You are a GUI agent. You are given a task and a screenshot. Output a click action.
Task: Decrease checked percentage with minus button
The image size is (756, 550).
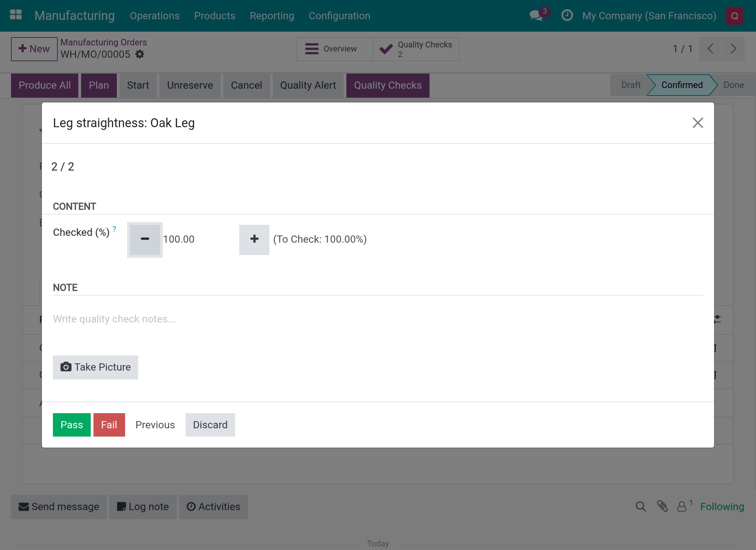[145, 239]
